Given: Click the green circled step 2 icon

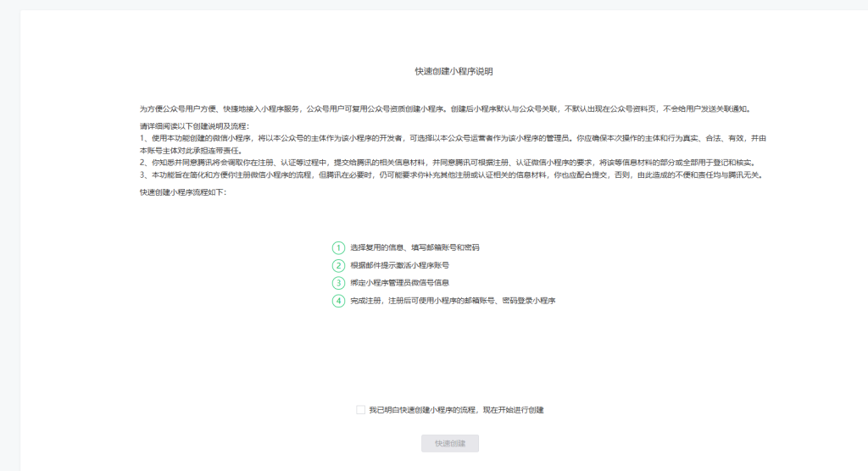Looking at the screenshot, I should [338, 265].
